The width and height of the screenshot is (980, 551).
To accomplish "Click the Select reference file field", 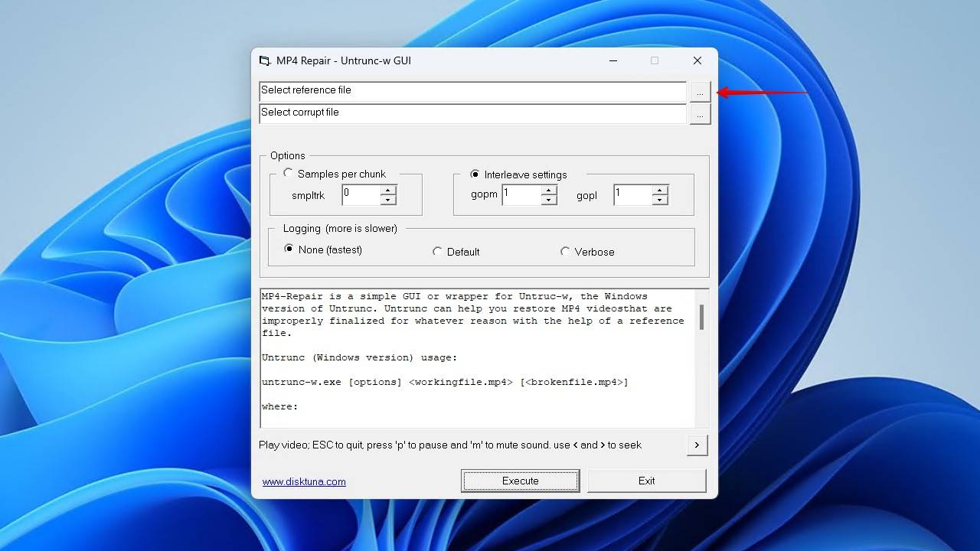I will [472, 91].
